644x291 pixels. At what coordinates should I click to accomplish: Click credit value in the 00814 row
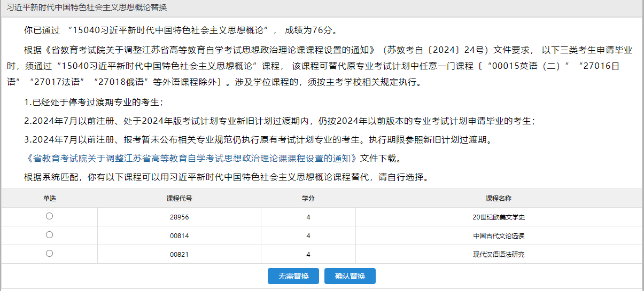click(308, 236)
